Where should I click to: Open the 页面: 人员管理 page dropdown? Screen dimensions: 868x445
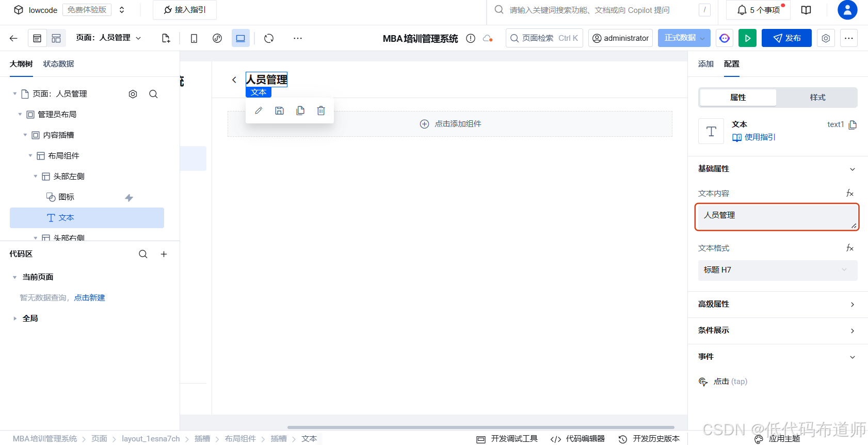coord(109,38)
